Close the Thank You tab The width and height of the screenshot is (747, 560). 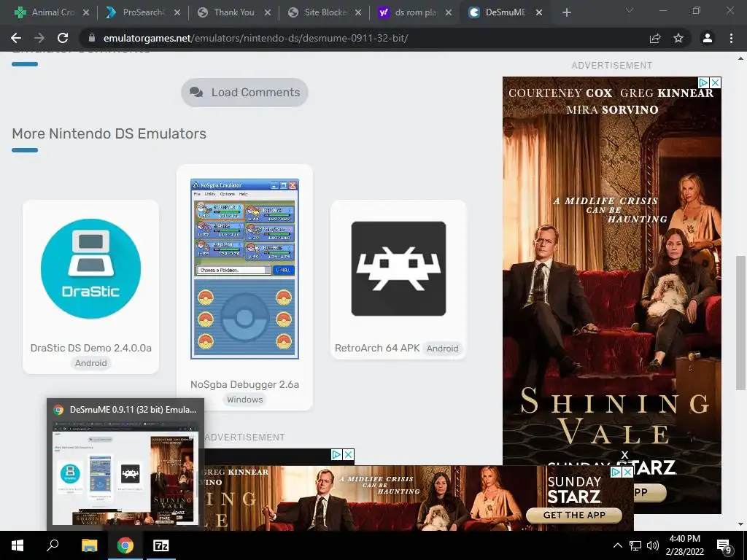pos(267,13)
